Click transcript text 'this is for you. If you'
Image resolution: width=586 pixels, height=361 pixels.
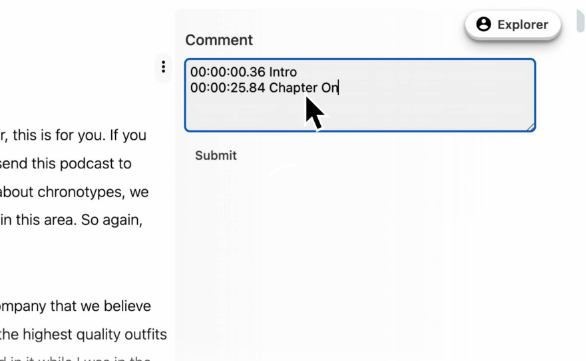[x=79, y=135]
